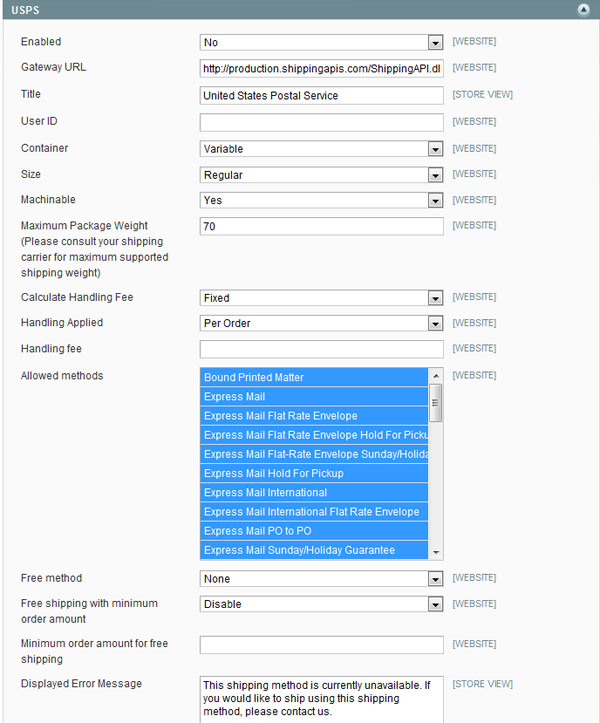Image resolution: width=600 pixels, height=723 pixels.
Task: Open Free shipping with minimum order amount dropdown
Action: click(x=321, y=604)
